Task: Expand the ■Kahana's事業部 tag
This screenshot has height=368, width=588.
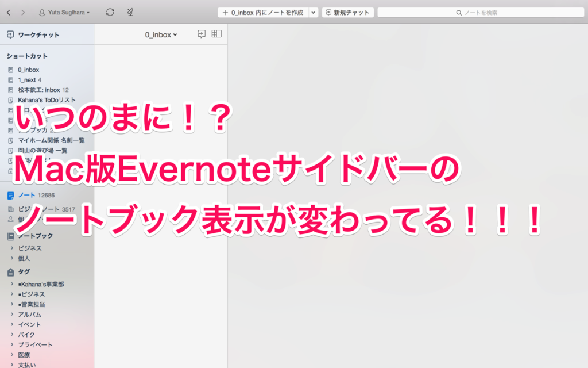Action: point(12,284)
